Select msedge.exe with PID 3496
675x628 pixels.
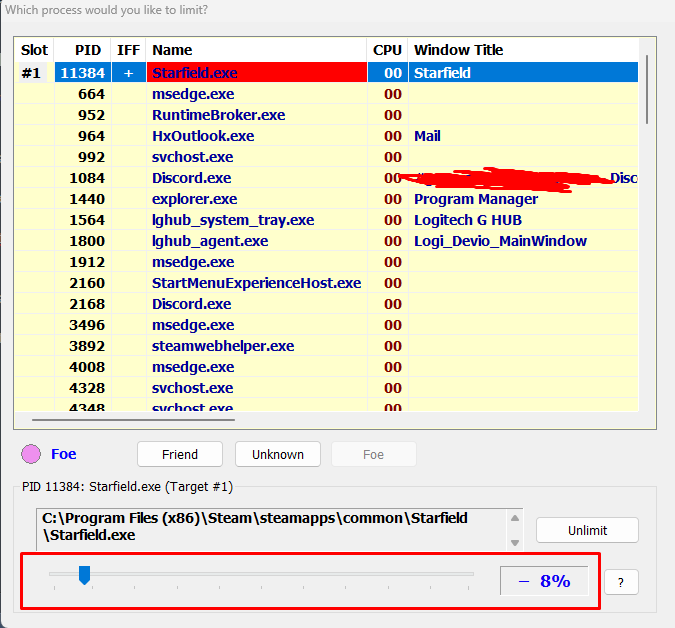click(326, 325)
